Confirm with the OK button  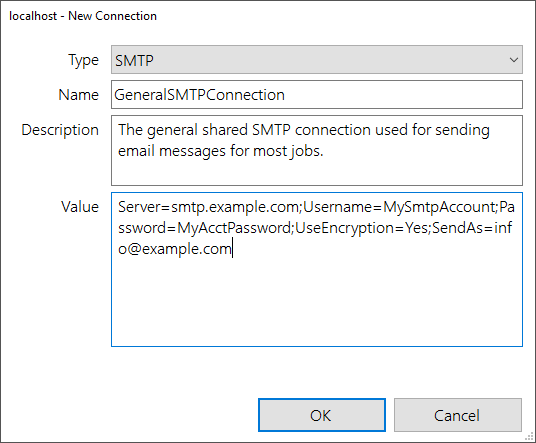(322, 415)
